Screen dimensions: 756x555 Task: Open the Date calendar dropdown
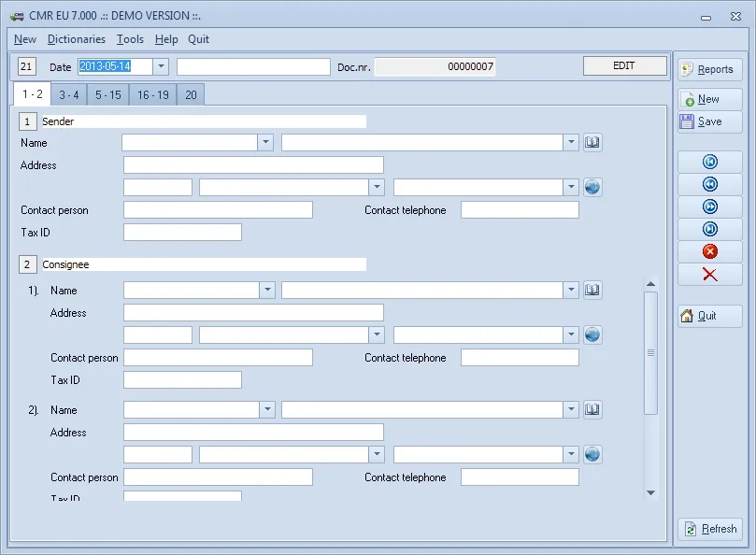pos(161,66)
